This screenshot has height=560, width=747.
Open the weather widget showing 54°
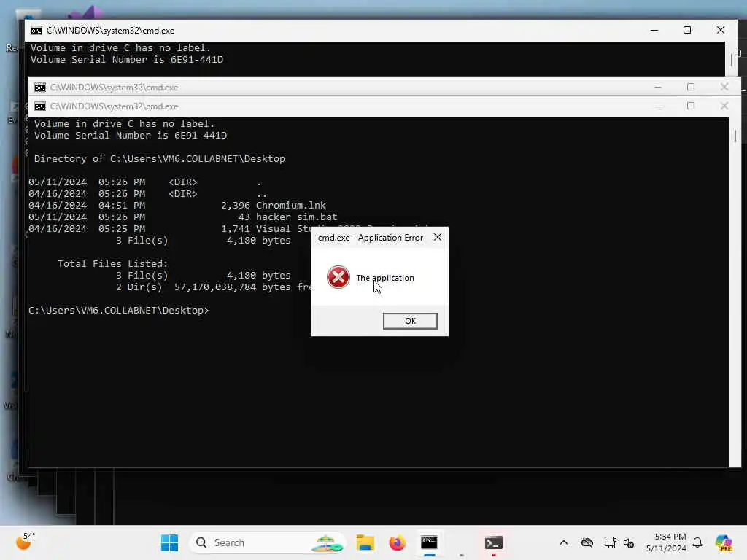[x=25, y=542]
